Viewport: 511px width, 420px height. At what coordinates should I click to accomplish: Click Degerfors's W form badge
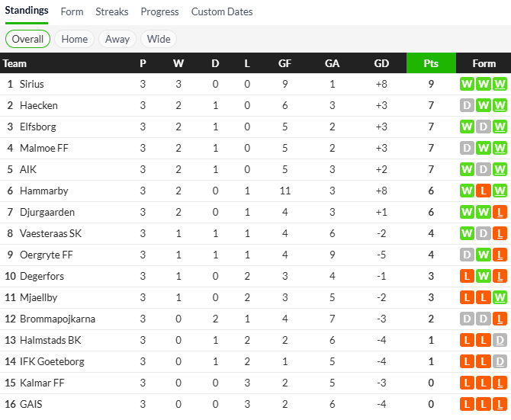tap(484, 276)
